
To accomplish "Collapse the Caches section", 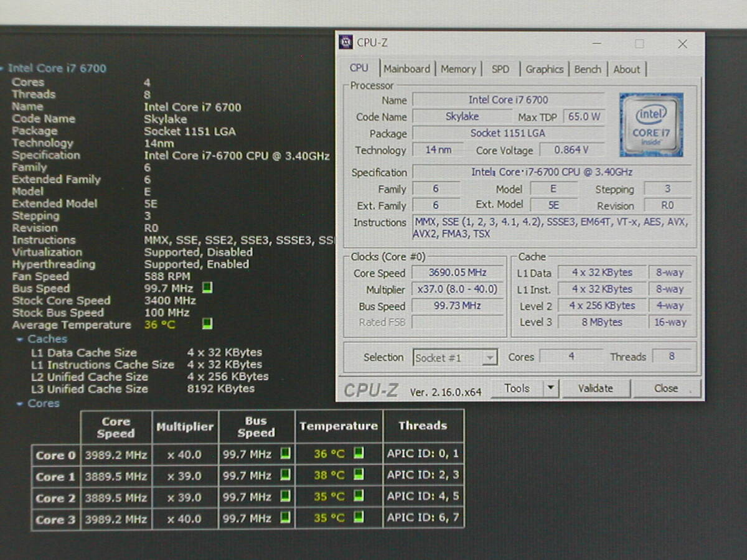I will click(21, 339).
